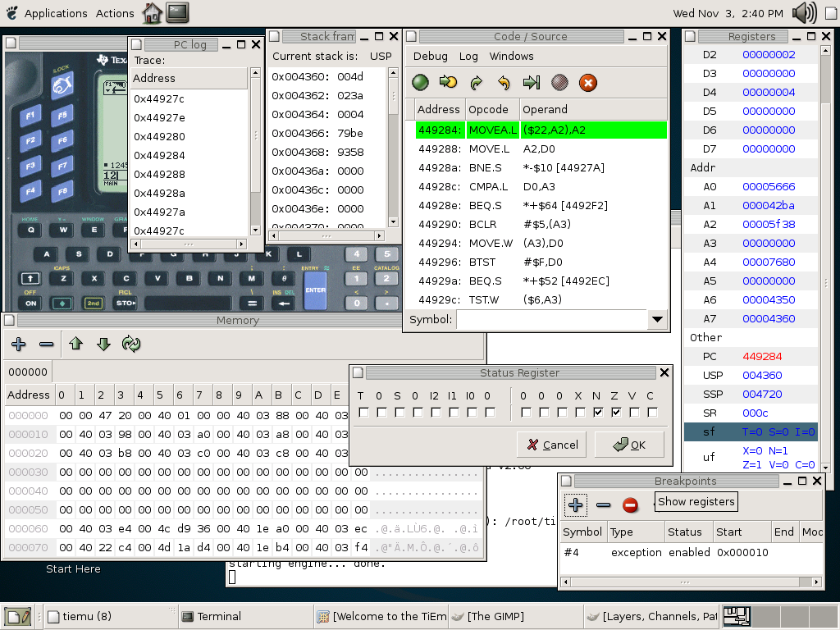This screenshot has width=840, height=630.
Task: Select the exception breakpoint #4 row
Action: pos(691,552)
